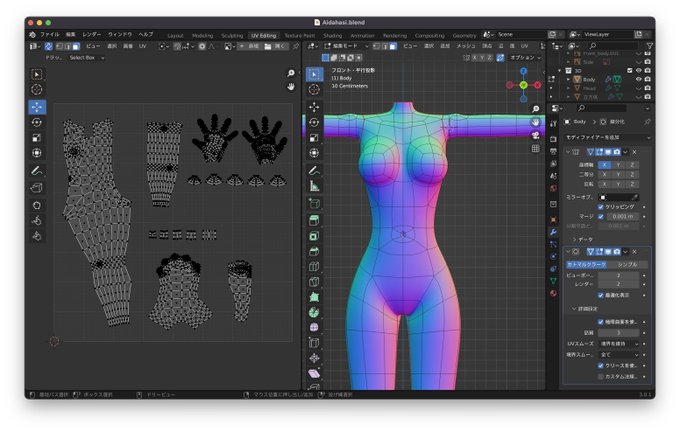Select the Scale tool in UV editor
680x432 pixels.
tap(37, 138)
